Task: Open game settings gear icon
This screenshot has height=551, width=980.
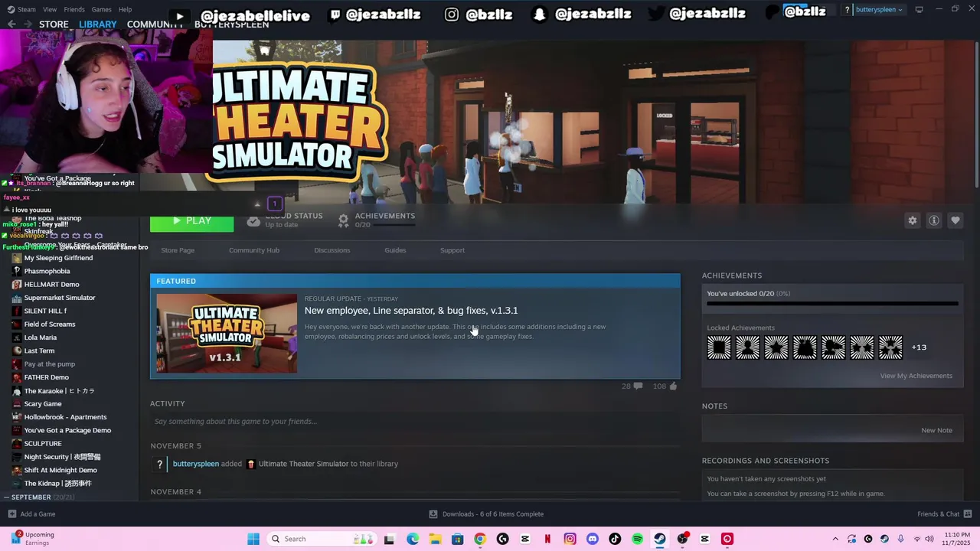Action: [913, 220]
